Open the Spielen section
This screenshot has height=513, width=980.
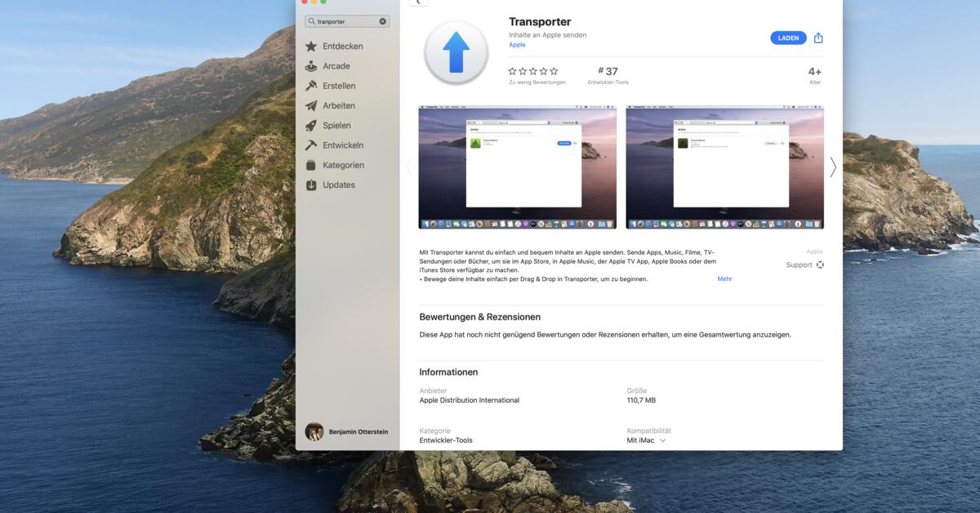[x=335, y=125]
